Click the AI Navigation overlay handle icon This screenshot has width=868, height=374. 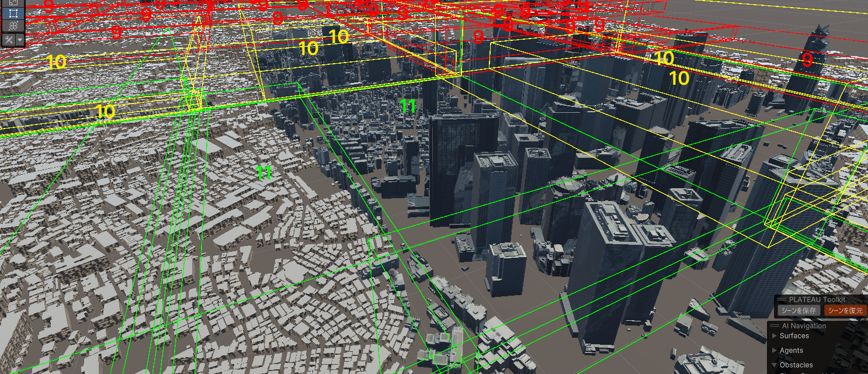pos(774,326)
